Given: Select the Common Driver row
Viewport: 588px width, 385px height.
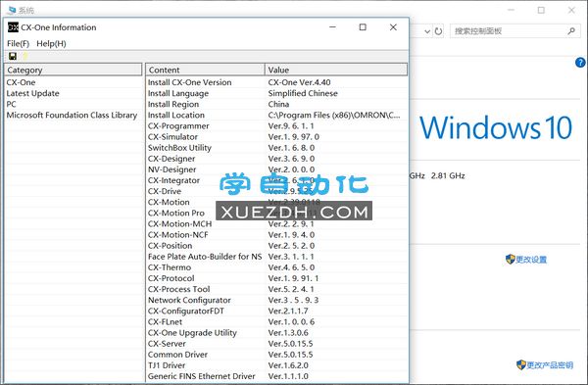Looking at the screenshot, I should 276,355.
